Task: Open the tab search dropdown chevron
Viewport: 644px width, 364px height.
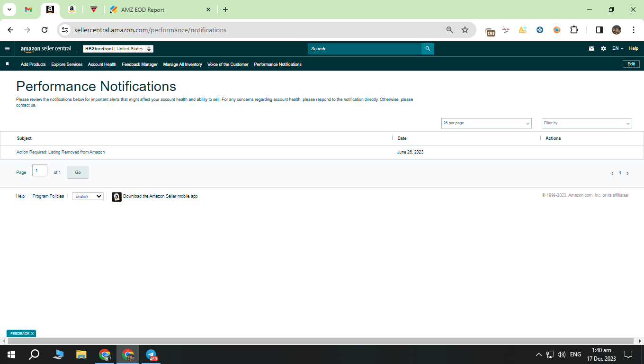Action: (9, 9)
